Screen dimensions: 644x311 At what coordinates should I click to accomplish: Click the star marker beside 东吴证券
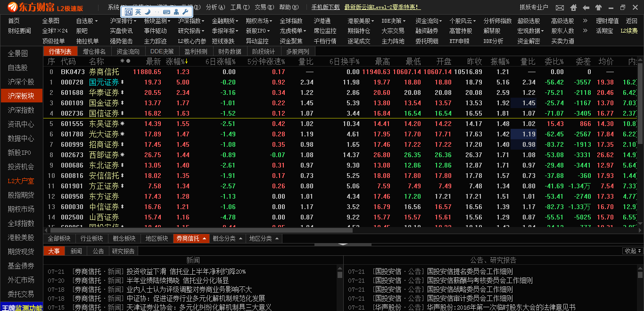[123, 124]
